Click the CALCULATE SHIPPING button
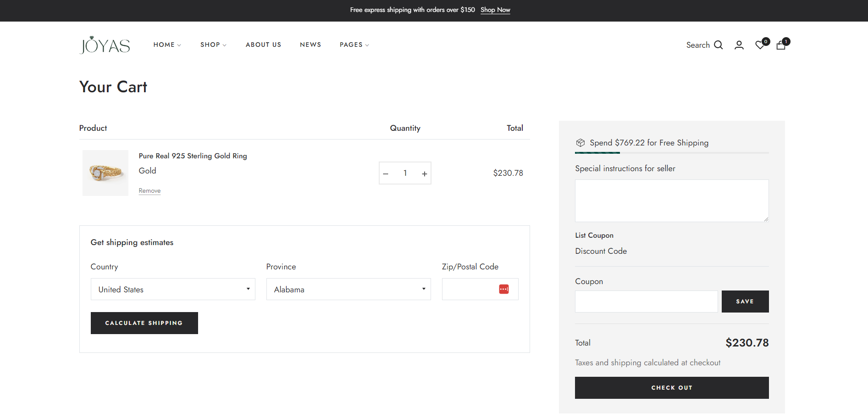 (x=144, y=323)
